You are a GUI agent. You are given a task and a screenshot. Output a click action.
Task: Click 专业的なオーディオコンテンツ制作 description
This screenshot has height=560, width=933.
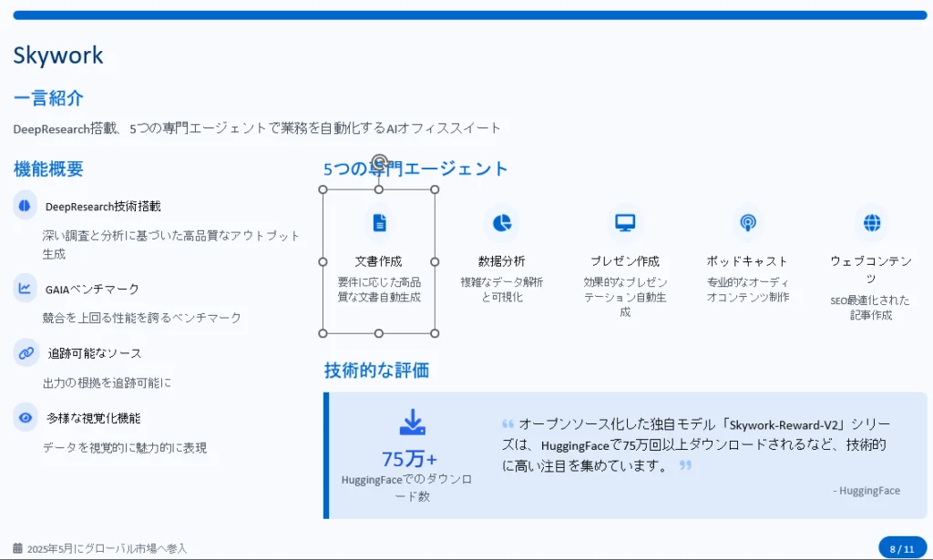coord(748,290)
